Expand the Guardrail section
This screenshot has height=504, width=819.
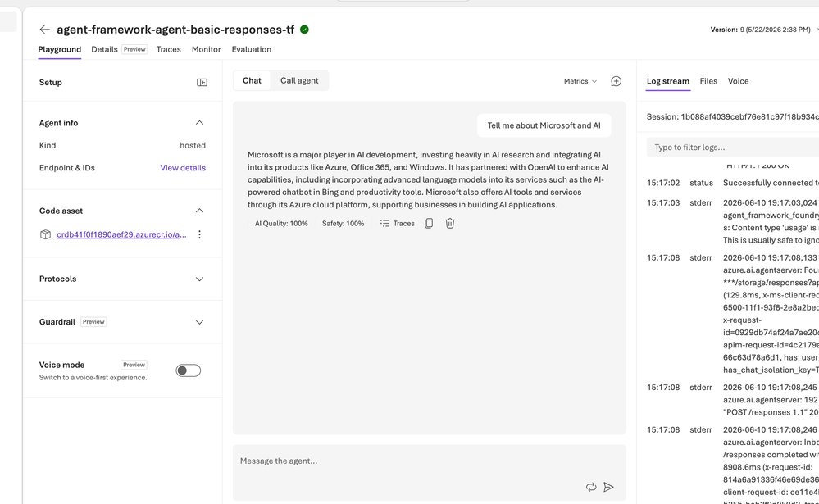click(x=199, y=322)
